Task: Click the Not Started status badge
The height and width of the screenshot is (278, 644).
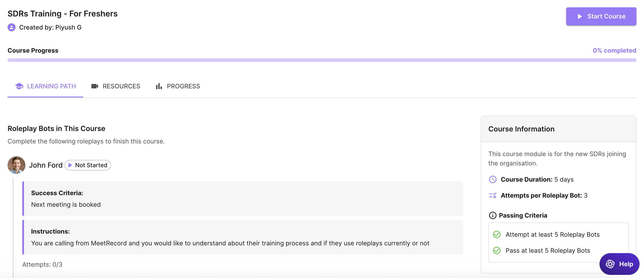Action: coord(88,165)
